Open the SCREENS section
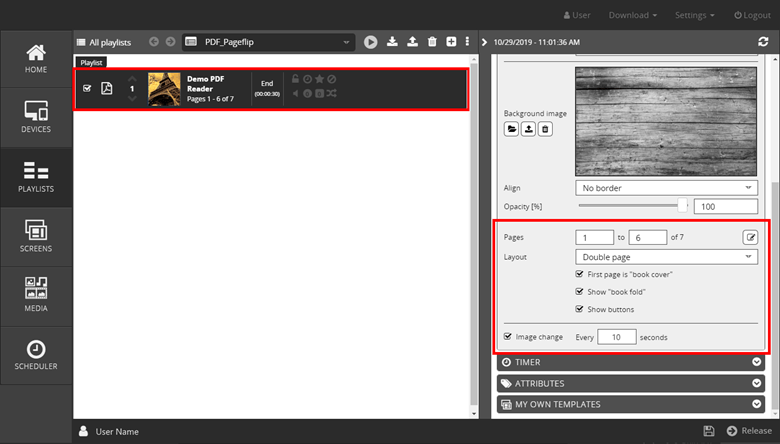This screenshot has height=444, width=780. click(36, 237)
